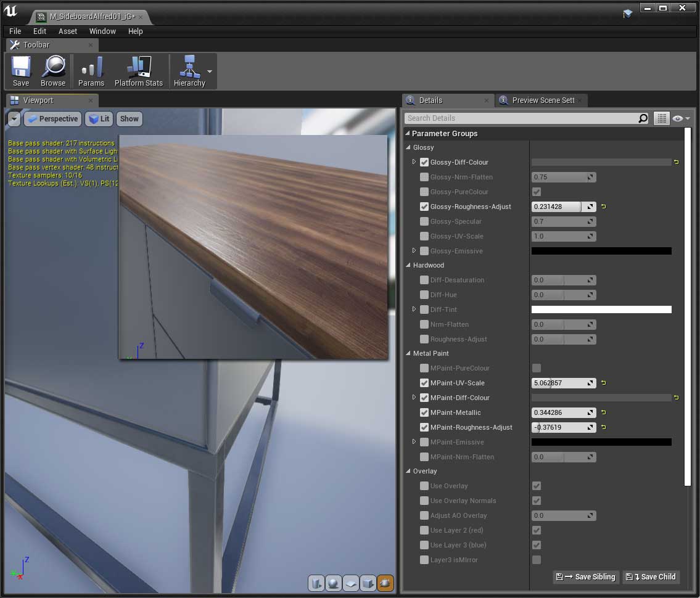Close the Toolbar tab
The image size is (700, 598).
(x=91, y=44)
